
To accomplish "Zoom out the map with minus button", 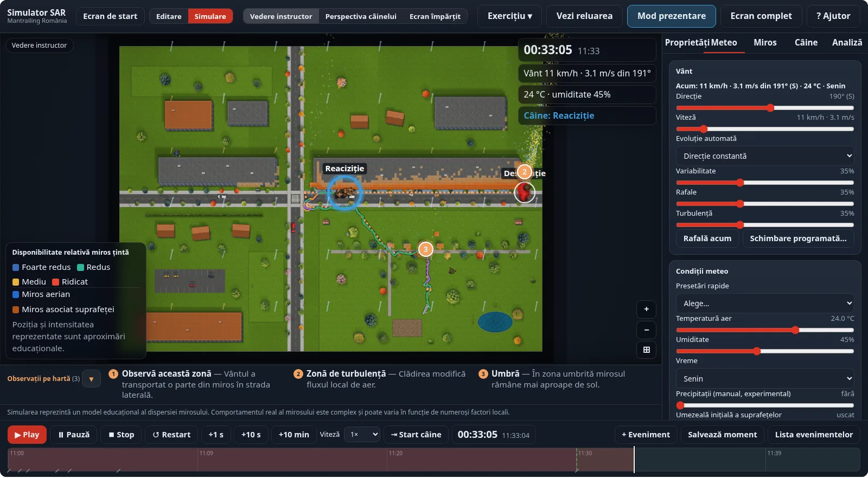I will pos(646,330).
